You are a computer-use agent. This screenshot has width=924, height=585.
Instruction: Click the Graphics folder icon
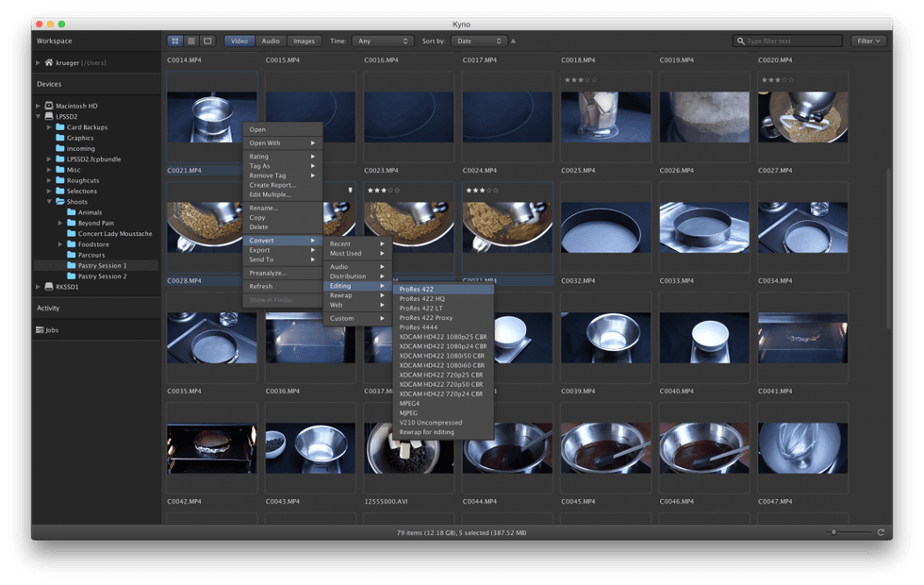(x=60, y=138)
